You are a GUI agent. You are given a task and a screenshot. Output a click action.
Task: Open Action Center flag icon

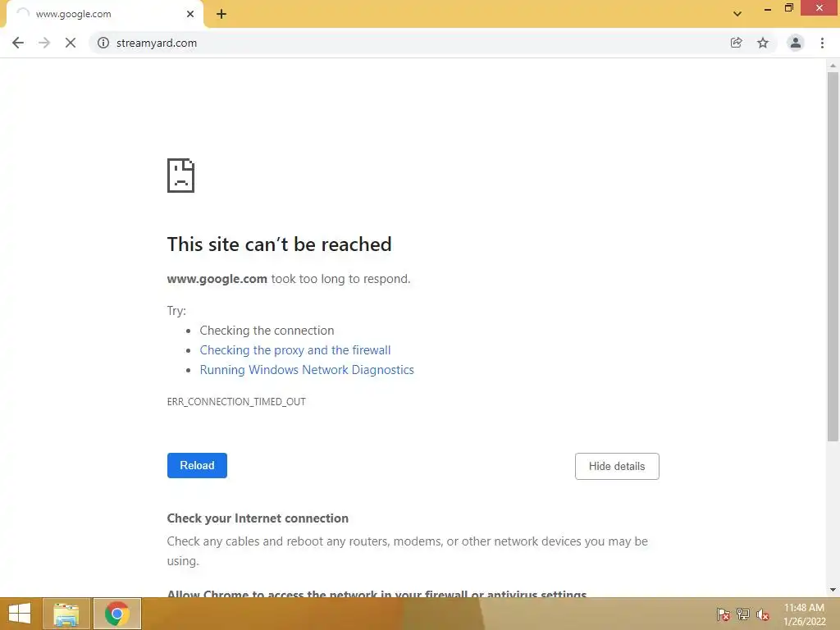tap(724, 614)
